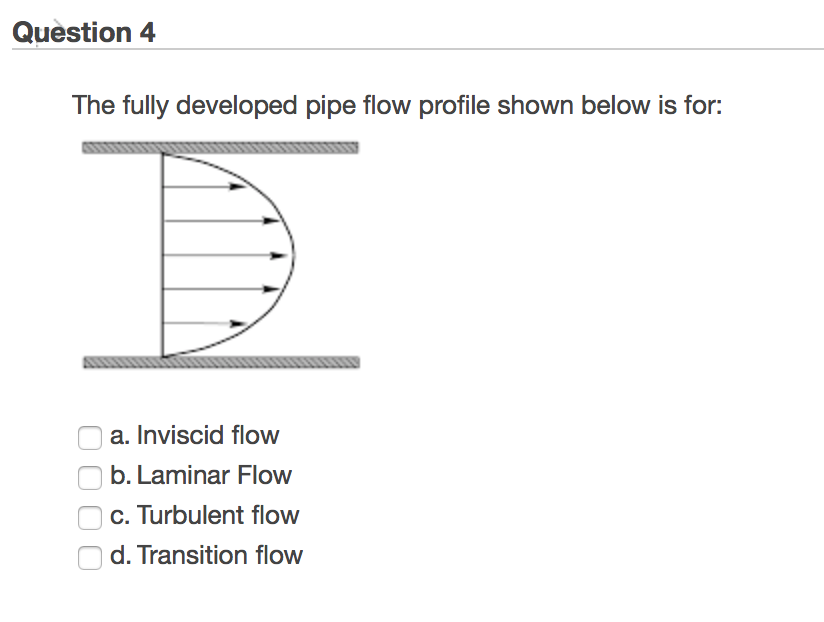This screenshot has width=824, height=622.
Task: Click the bottom hatched pipe wall
Action: pyautogui.click(x=220, y=361)
